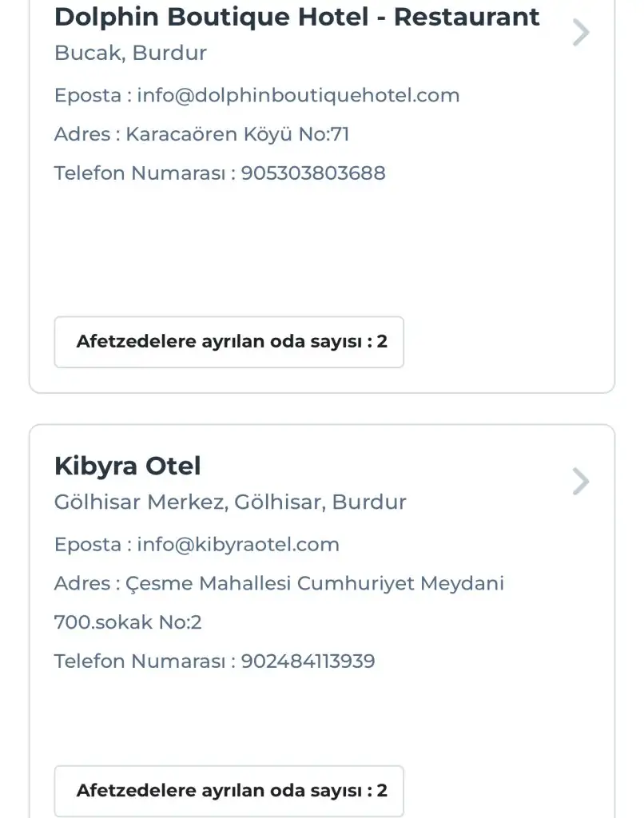Click the Karacaören Köyü No:71 address
Screen dimensions: 644x818
(x=237, y=134)
